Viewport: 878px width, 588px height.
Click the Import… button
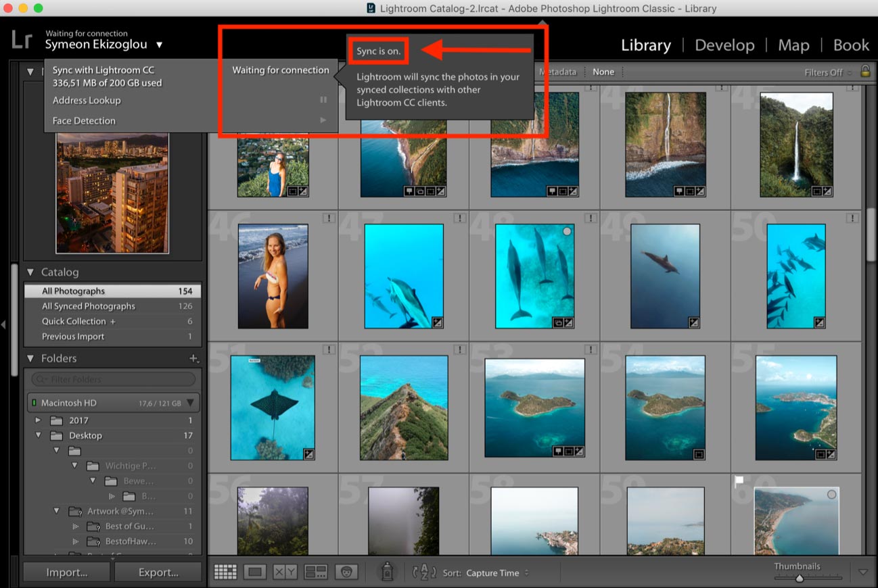66,572
